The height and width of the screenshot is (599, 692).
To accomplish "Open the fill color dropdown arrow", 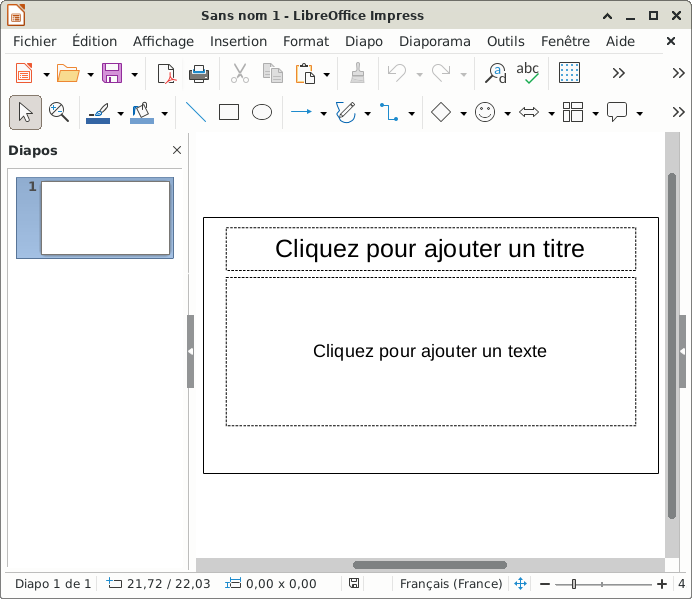I will pyautogui.click(x=165, y=114).
